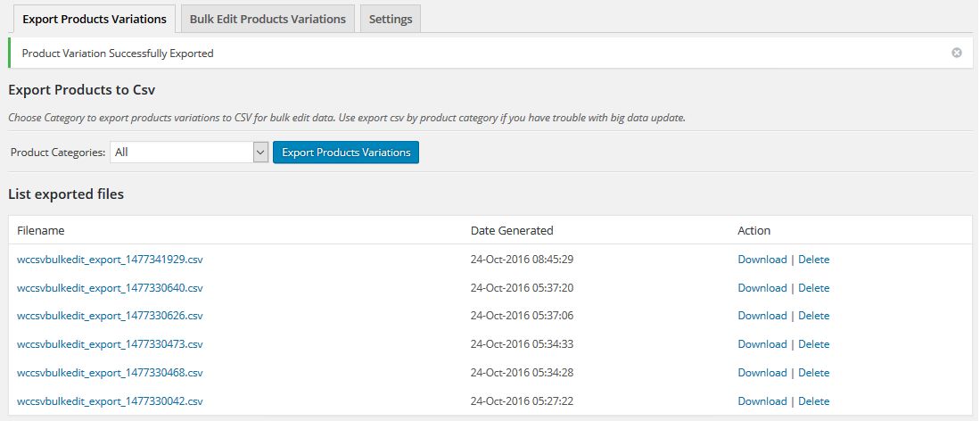The height and width of the screenshot is (421, 980).
Task: Delete the export generated at 08:45:29
Action: pos(813,260)
